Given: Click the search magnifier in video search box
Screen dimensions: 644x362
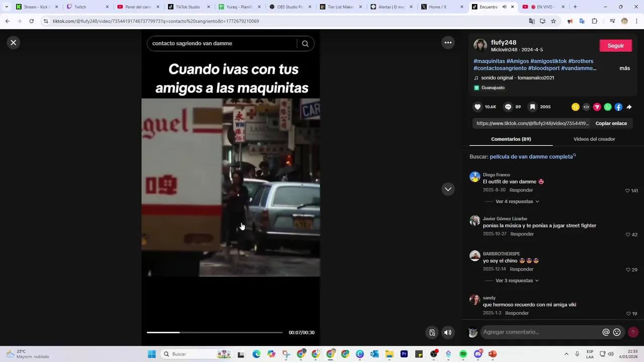Looking at the screenshot, I should [305, 44].
